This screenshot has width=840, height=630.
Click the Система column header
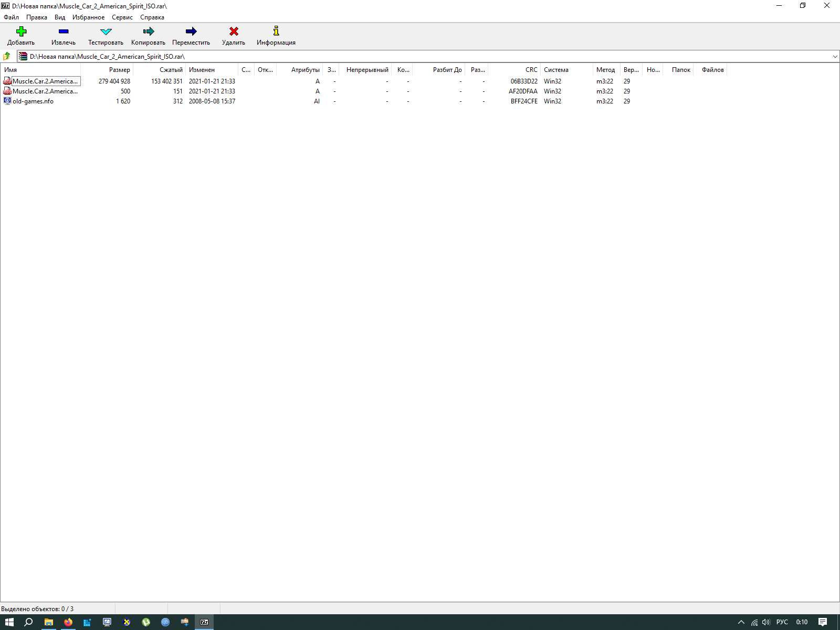pyautogui.click(x=567, y=70)
